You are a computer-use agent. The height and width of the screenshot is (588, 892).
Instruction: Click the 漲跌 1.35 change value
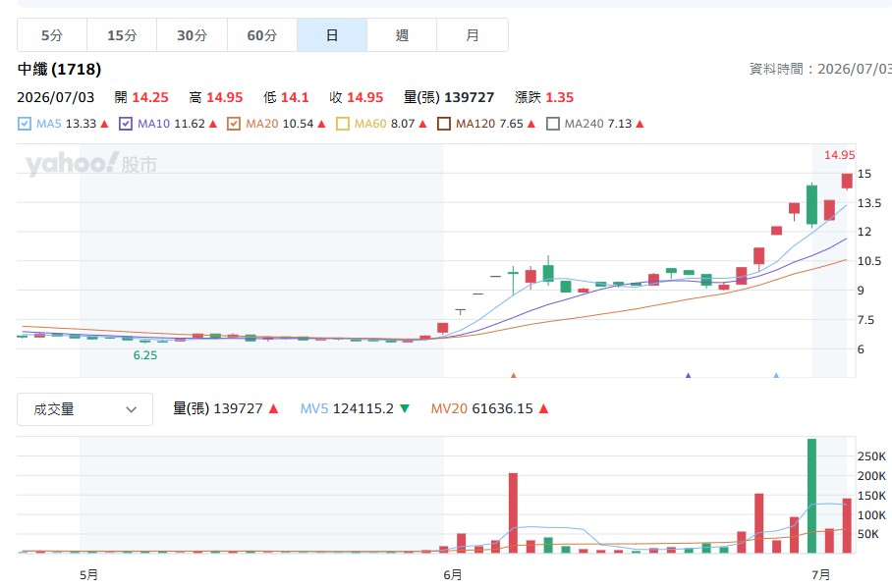point(544,97)
